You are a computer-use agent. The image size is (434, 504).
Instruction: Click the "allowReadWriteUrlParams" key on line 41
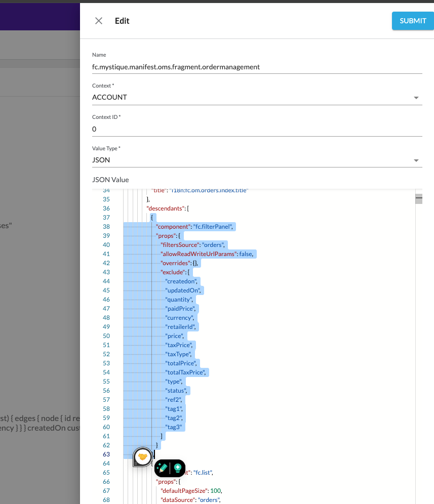[x=199, y=254]
